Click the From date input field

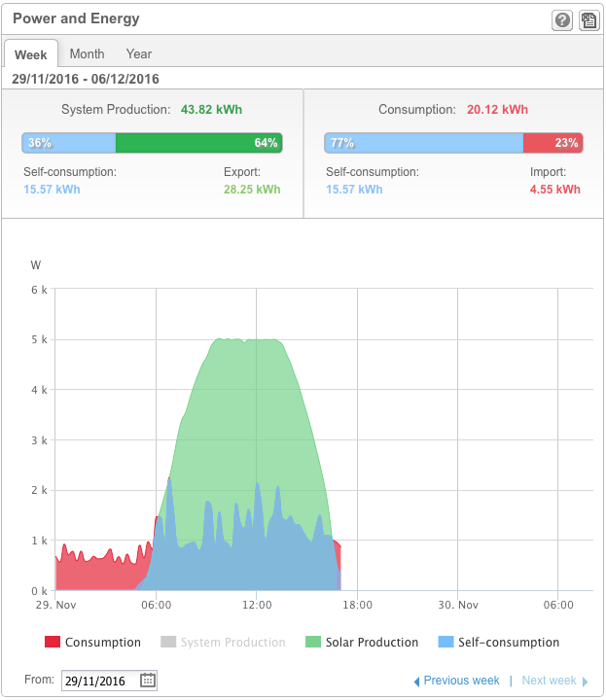pos(99,681)
